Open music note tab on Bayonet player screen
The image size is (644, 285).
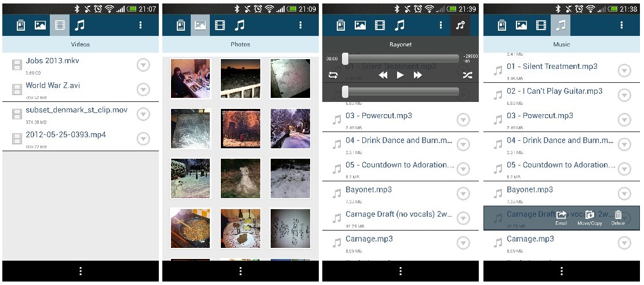[x=399, y=25]
